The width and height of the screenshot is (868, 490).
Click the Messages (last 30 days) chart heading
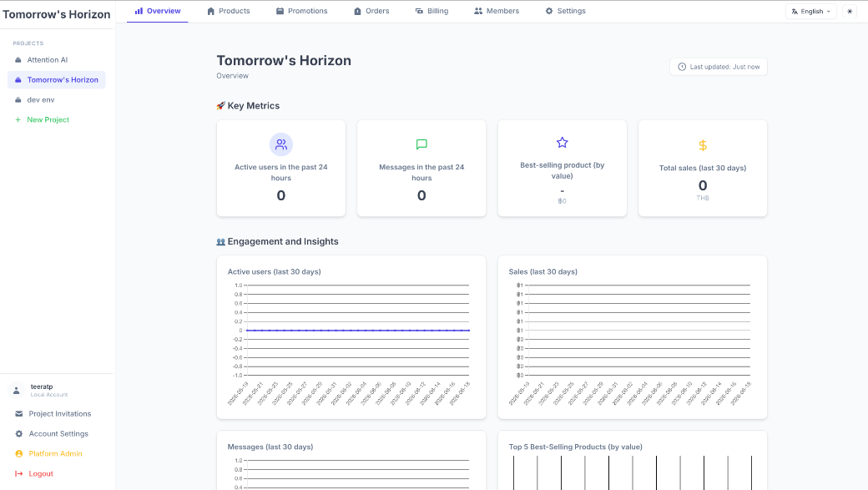coord(270,447)
